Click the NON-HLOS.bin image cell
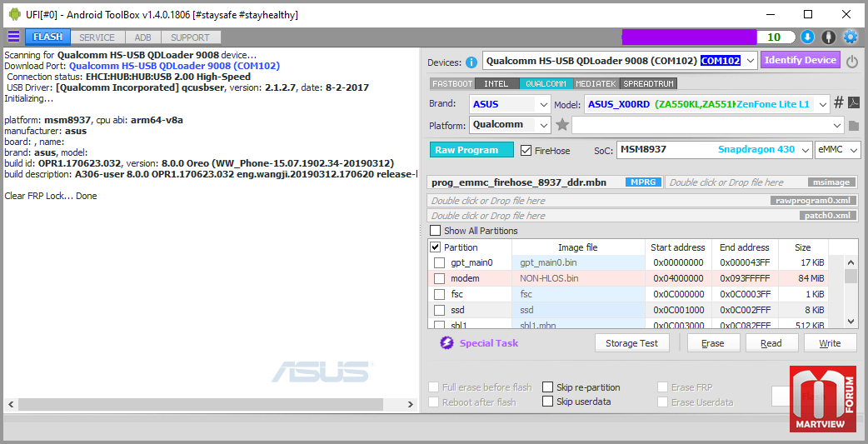 click(x=578, y=278)
